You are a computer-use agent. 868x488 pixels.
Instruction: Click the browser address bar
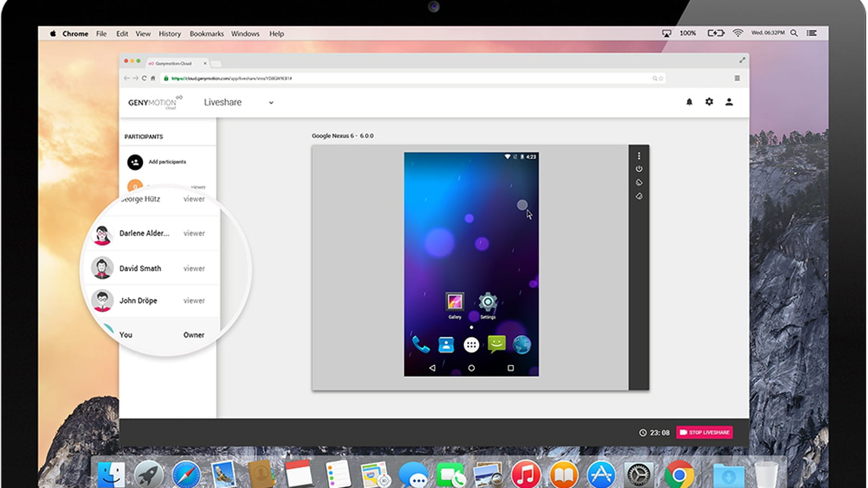(x=412, y=78)
